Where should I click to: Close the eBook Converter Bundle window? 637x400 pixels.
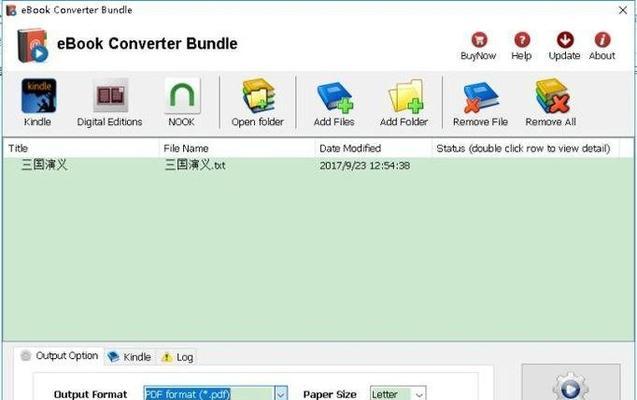623,10
